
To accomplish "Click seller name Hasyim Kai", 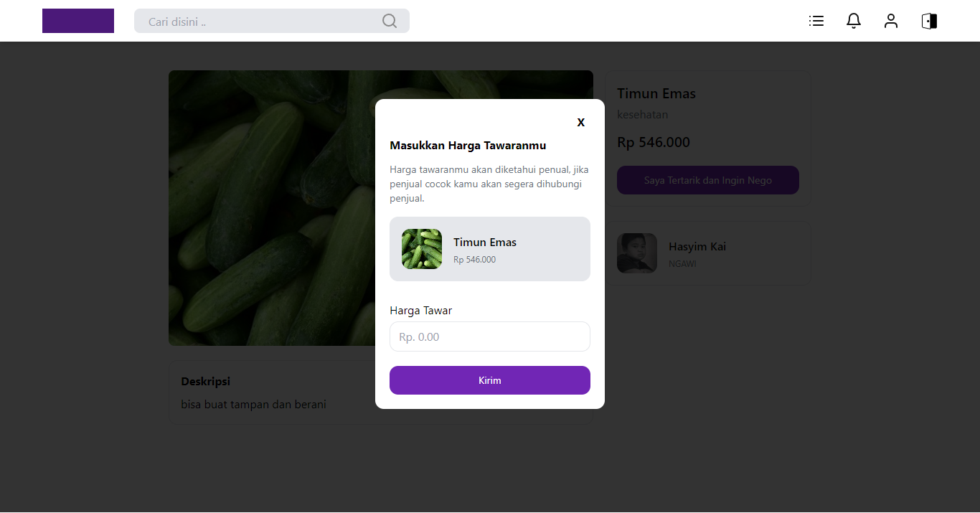I will point(697,246).
